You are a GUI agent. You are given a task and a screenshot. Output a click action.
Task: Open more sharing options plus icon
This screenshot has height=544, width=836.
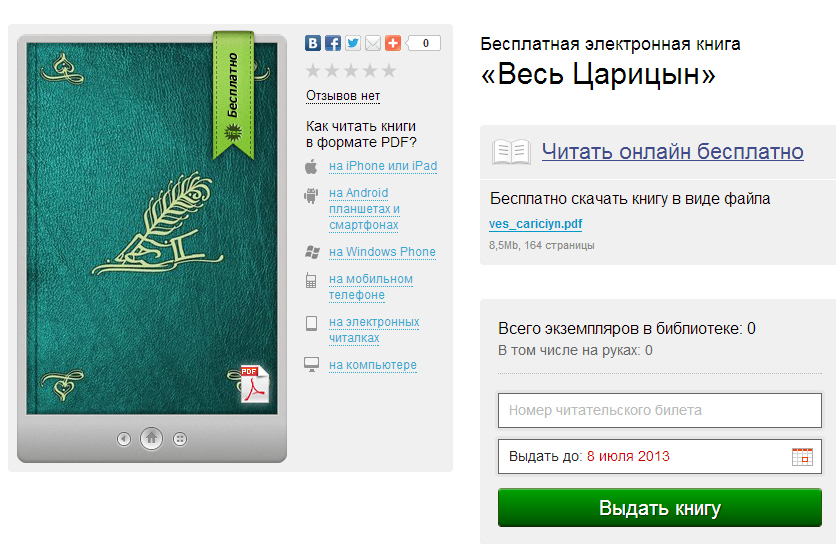pyautogui.click(x=393, y=43)
